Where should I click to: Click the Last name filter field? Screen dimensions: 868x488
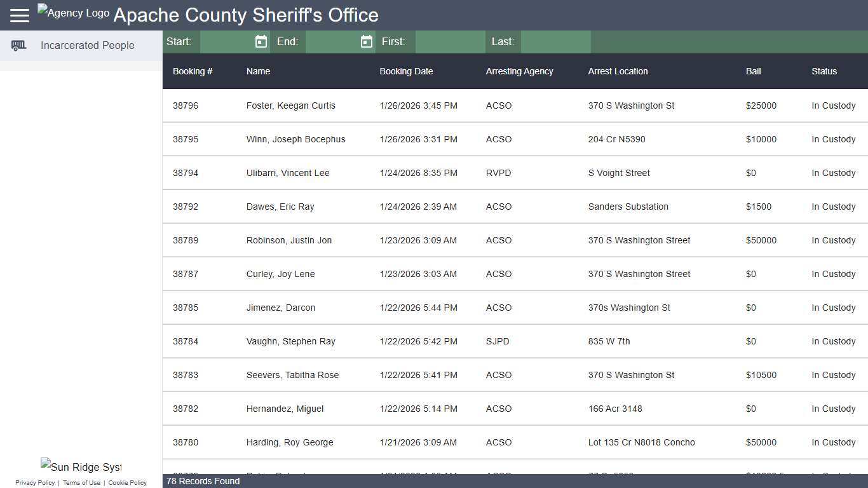pyautogui.click(x=555, y=41)
